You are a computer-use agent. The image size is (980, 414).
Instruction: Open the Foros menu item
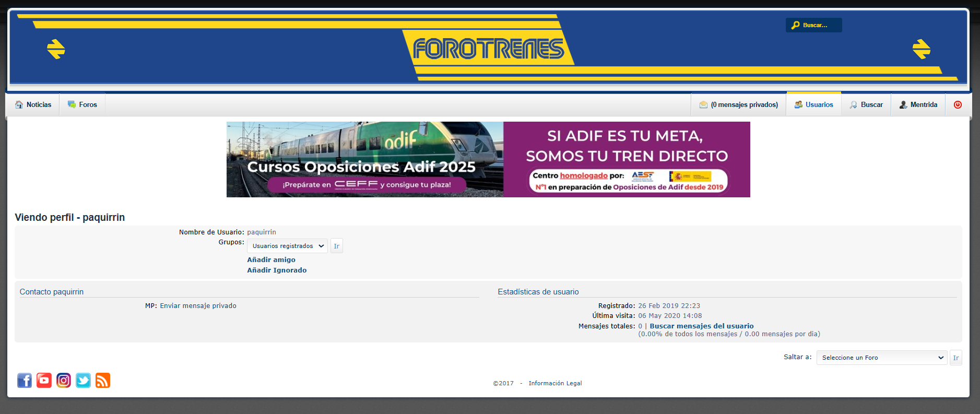82,104
